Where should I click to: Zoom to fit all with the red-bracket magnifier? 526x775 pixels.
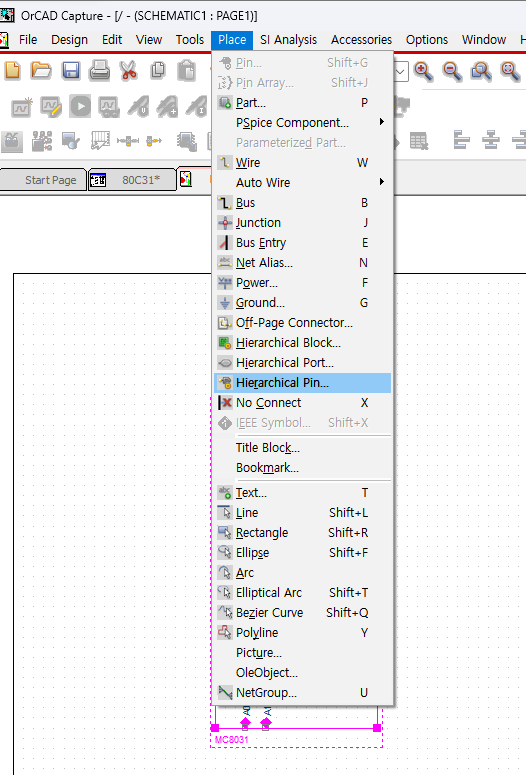(x=510, y=71)
